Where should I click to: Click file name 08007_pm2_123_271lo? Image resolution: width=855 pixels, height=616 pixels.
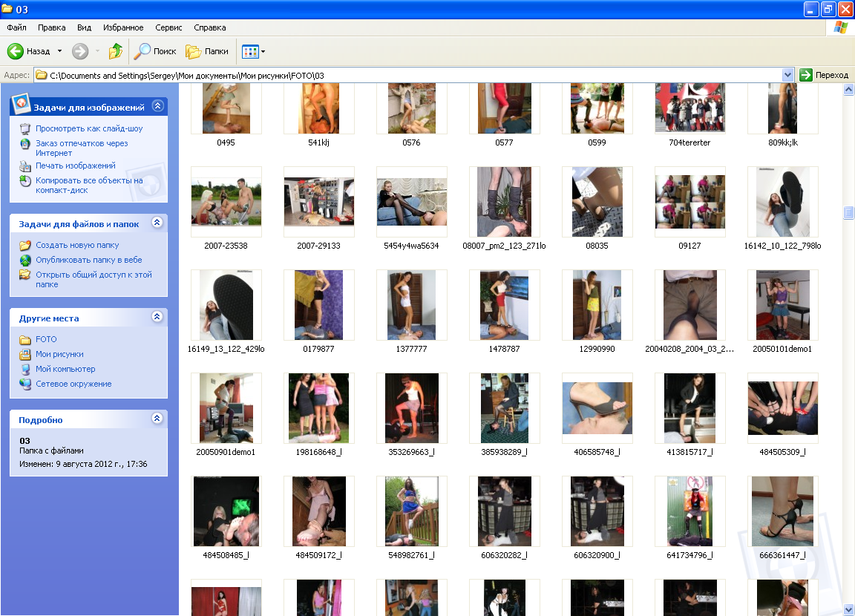[x=504, y=246]
